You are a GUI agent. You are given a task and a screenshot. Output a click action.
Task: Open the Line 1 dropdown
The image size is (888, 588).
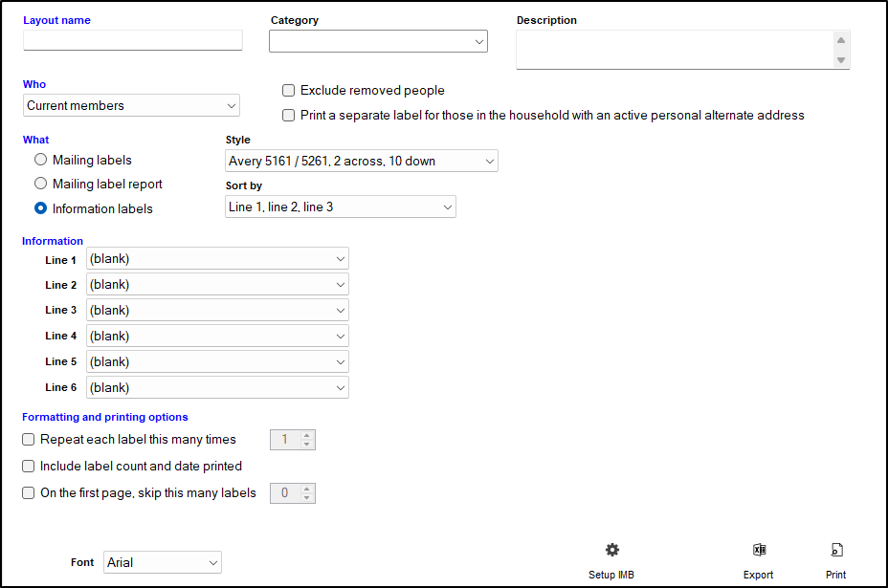(x=217, y=258)
